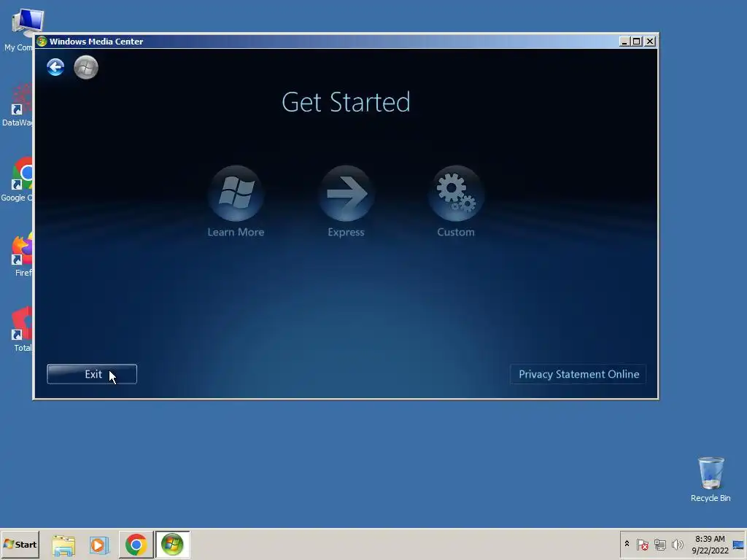
Task: Open the network status tray icon
Action: [659, 544]
